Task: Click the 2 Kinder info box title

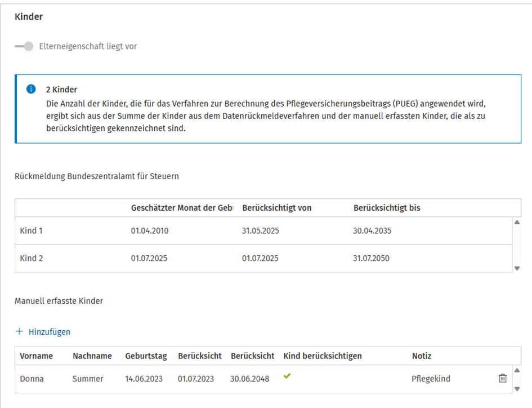Action: [x=62, y=90]
